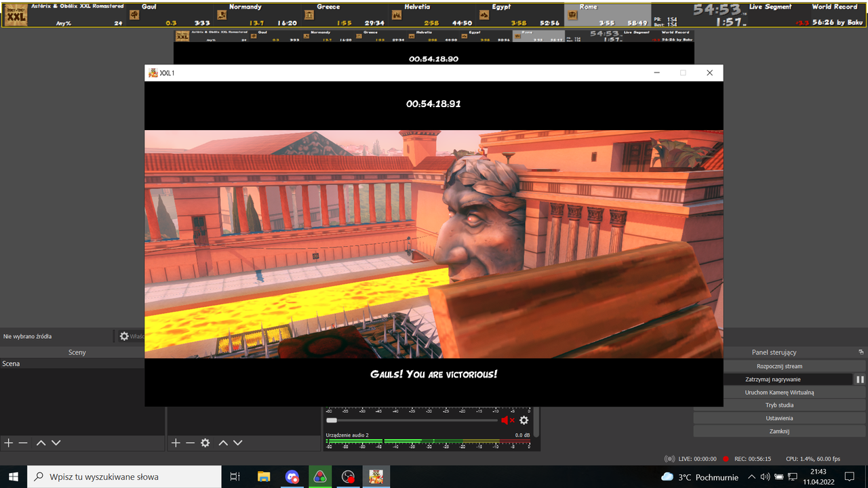This screenshot has height=488, width=868.
Task: Click the Live Segment label in LiveSplit
Action: point(770,7)
